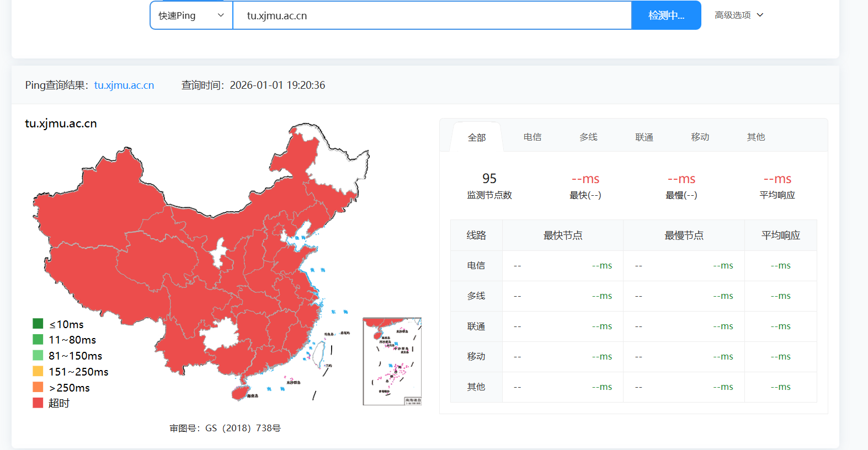Click the dark green ≤10ms legend swatch
868x450 pixels.
(x=38, y=324)
